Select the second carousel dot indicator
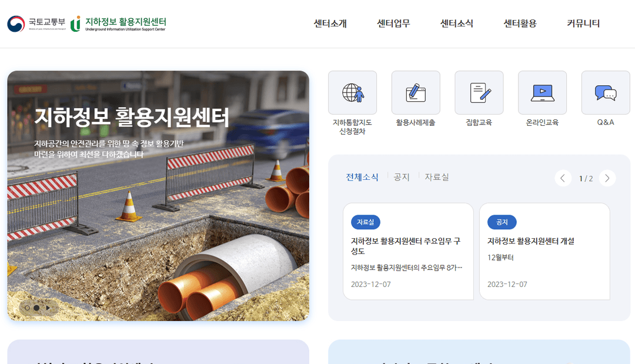This screenshot has height=364, width=635. tap(36, 307)
